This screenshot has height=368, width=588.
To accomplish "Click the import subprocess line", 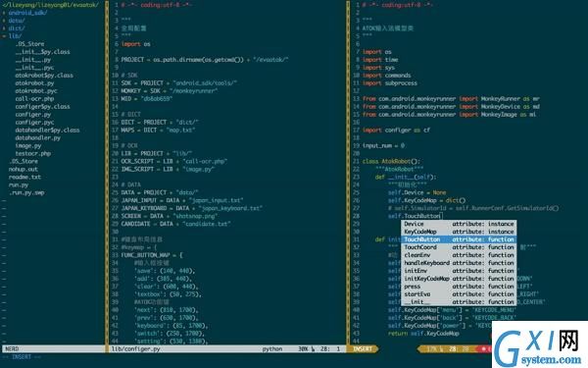I will click(390, 83).
